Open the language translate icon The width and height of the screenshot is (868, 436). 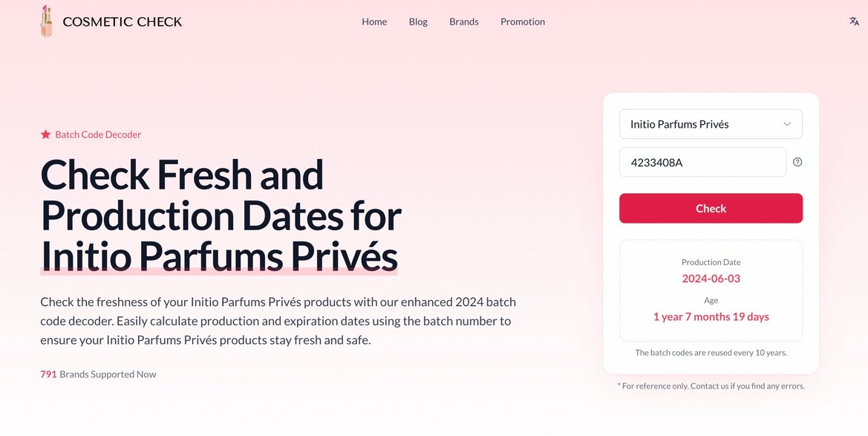[x=855, y=22]
